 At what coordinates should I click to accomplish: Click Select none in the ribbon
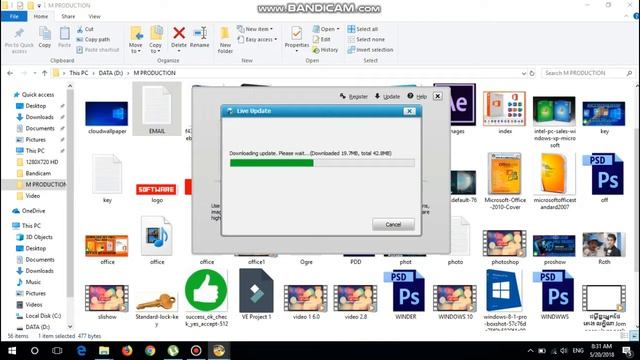pos(366,40)
